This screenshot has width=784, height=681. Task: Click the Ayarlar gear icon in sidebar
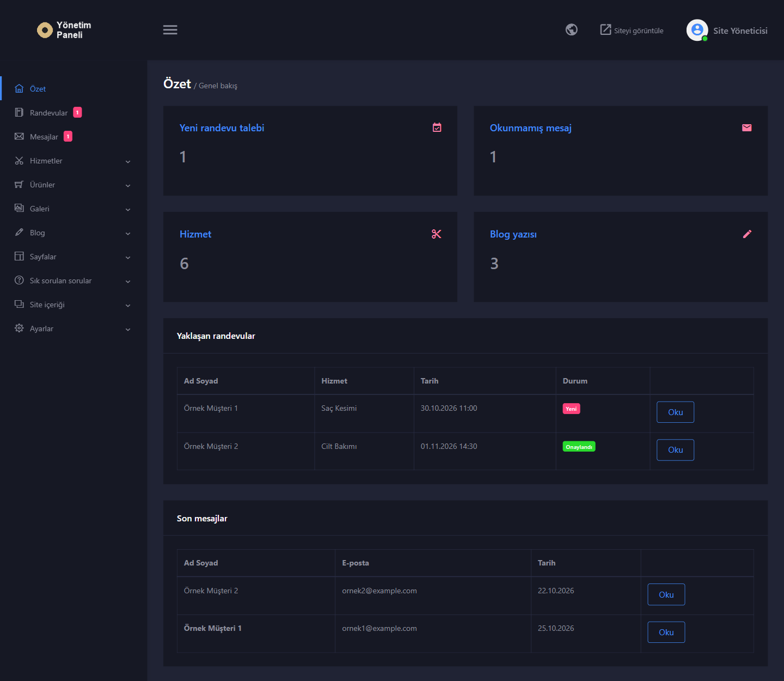click(x=19, y=328)
